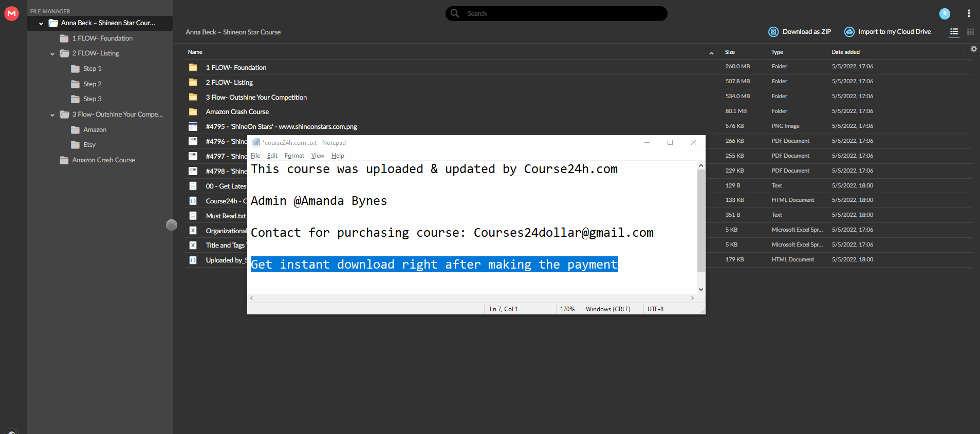This screenshot has height=434, width=980.
Task: Open the Edit menu in Notepad
Action: pyautogui.click(x=272, y=156)
